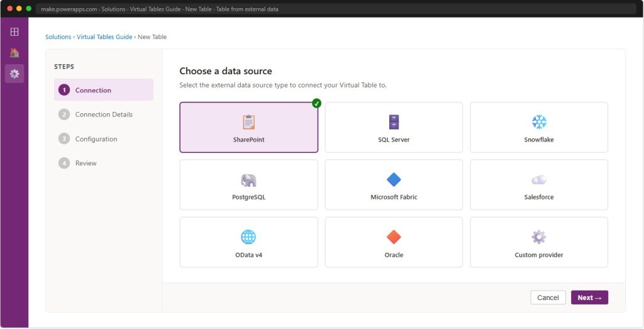
Task: Click the browser address bar
Action: coord(336,9)
